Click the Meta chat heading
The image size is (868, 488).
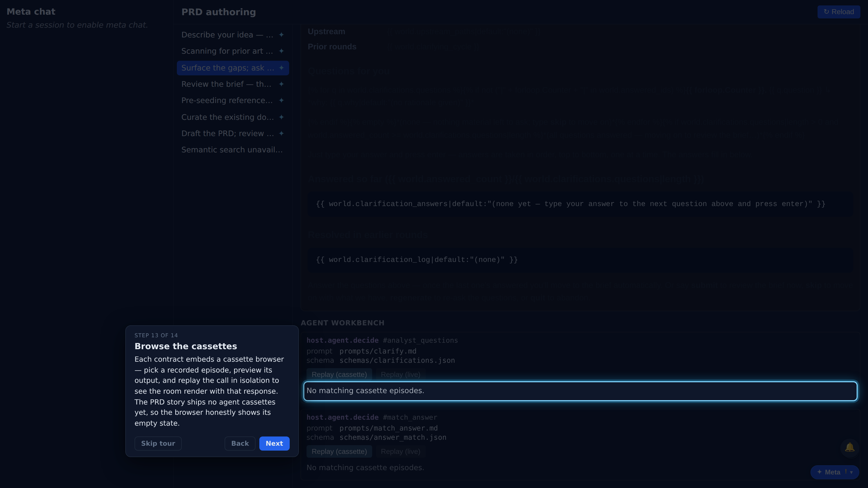pyautogui.click(x=31, y=11)
